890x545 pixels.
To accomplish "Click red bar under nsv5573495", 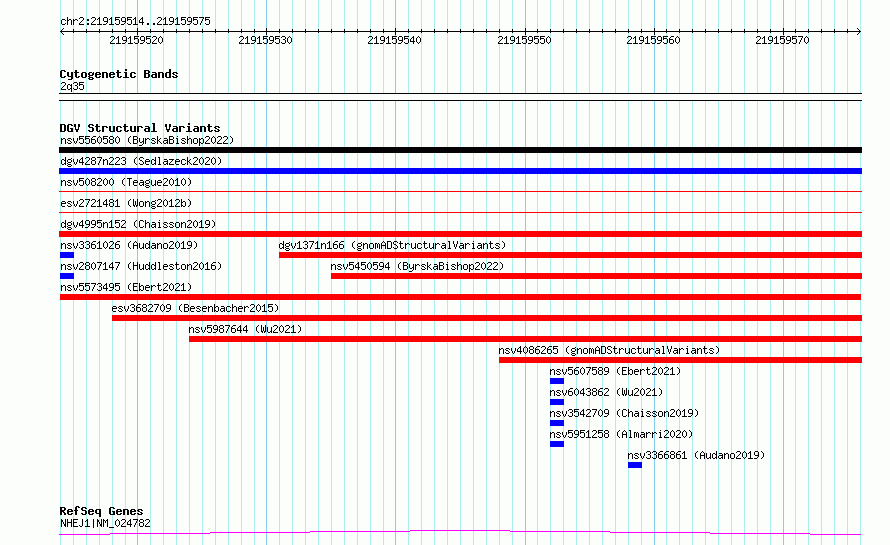I will pos(460,297).
